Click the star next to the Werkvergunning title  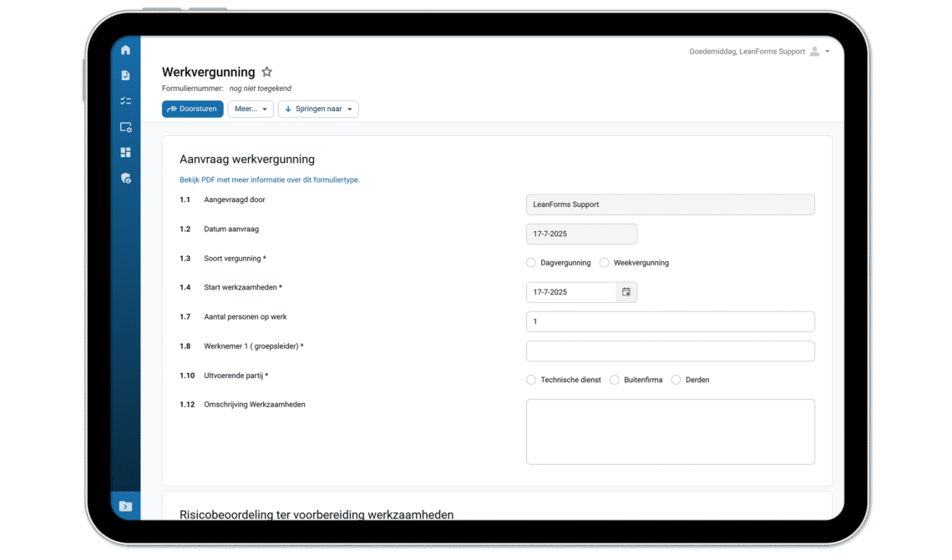coord(266,72)
